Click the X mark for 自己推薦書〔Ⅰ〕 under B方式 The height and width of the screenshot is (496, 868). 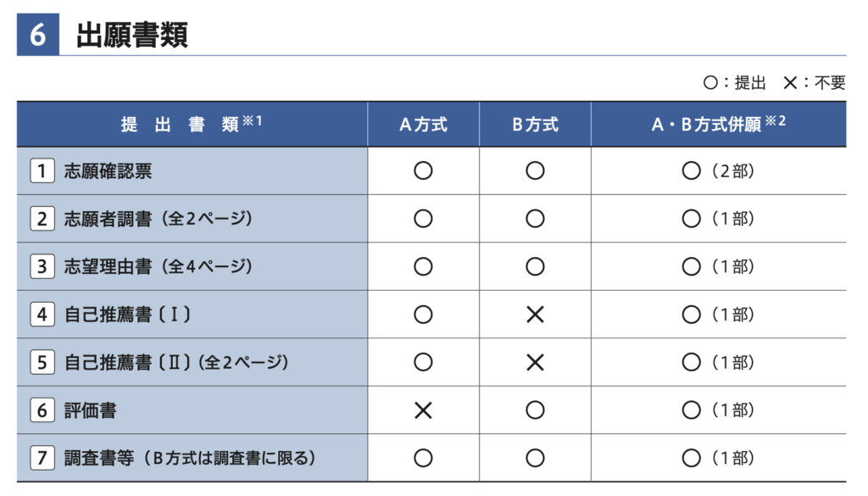tap(535, 315)
